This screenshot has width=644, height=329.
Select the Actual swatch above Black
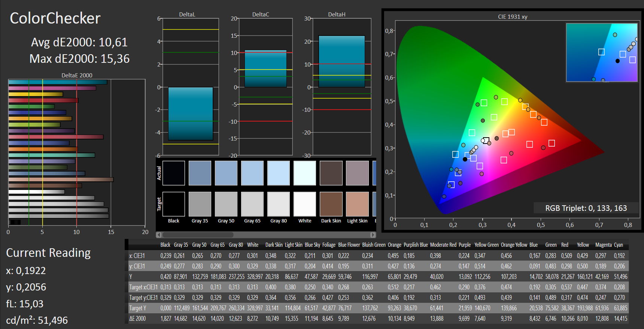click(x=174, y=173)
